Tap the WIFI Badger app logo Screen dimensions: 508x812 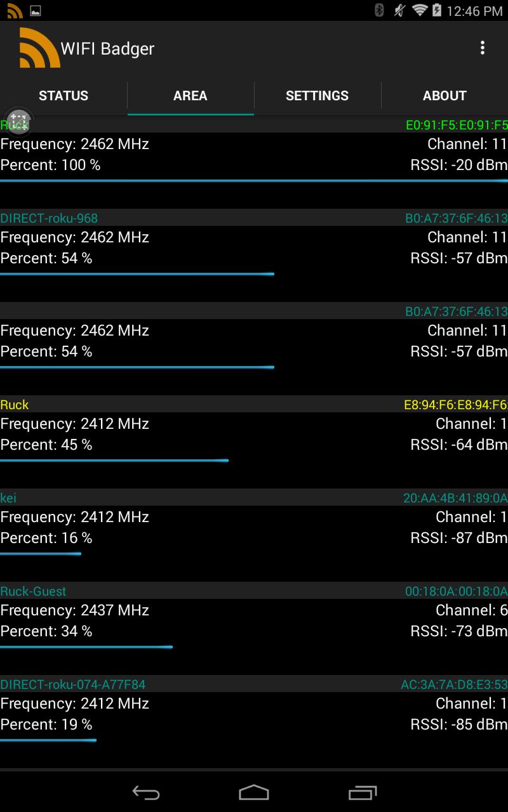[39, 48]
